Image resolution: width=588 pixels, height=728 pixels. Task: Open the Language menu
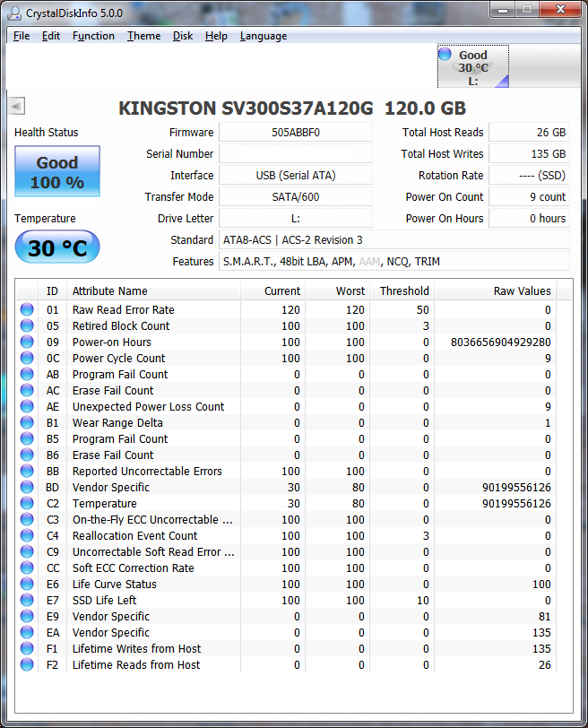pyautogui.click(x=264, y=36)
